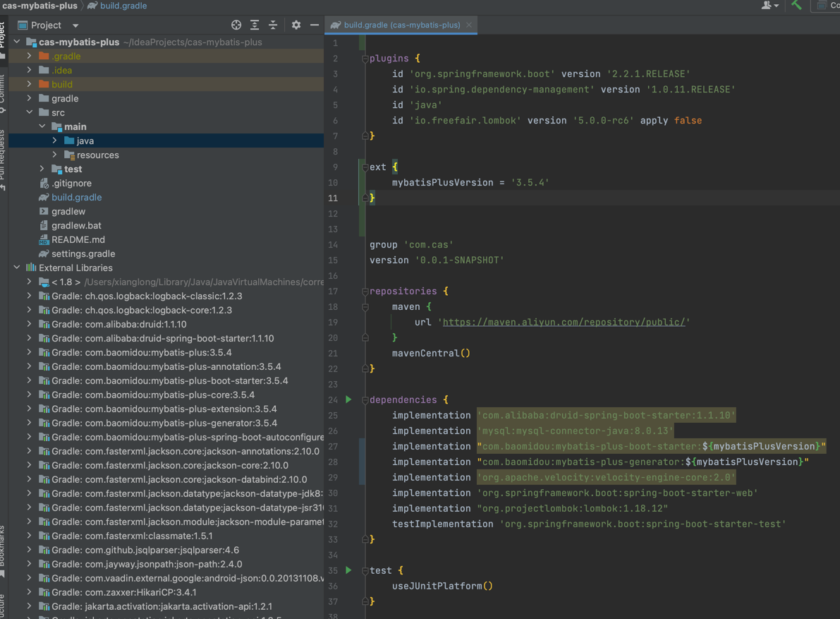Viewport: 840px width, 619px height.
Task: Fold the ext block in the gutter
Action: (365, 167)
